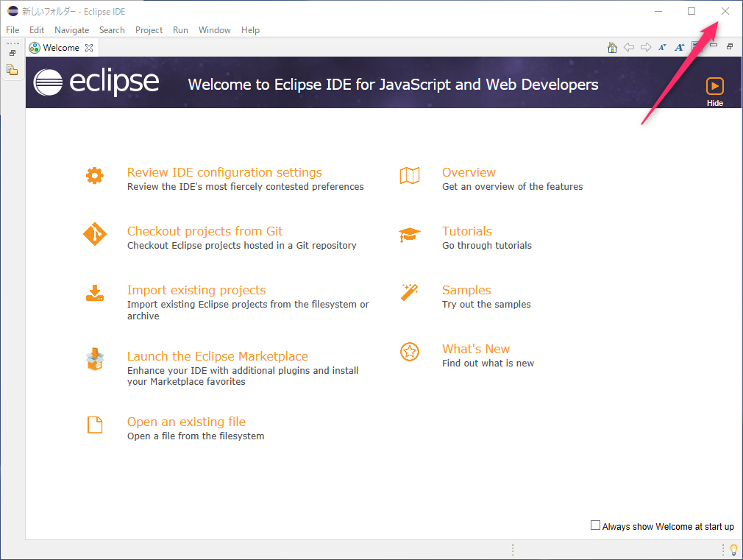The height and width of the screenshot is (560, 743).
Task: Click the What's New star icon
Action: click(410, 352)
